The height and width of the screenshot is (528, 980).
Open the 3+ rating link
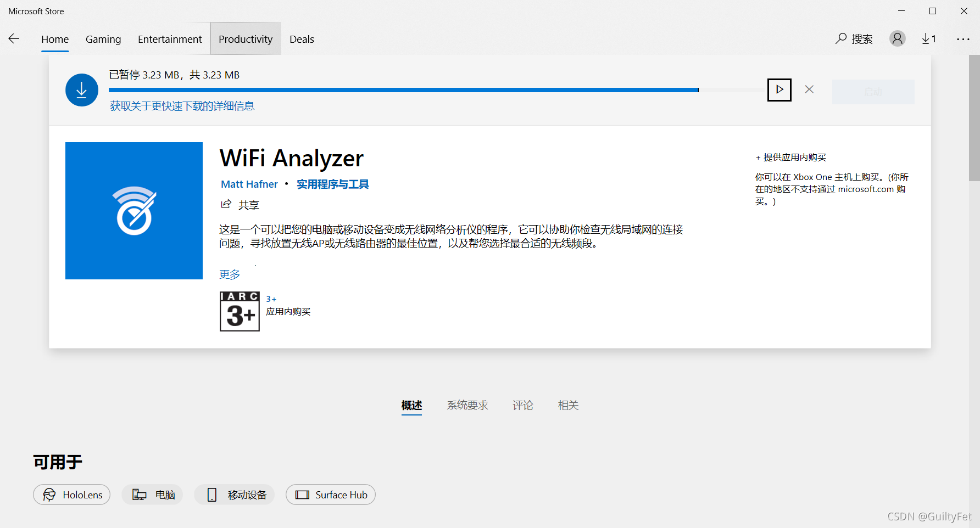point(271,299)
